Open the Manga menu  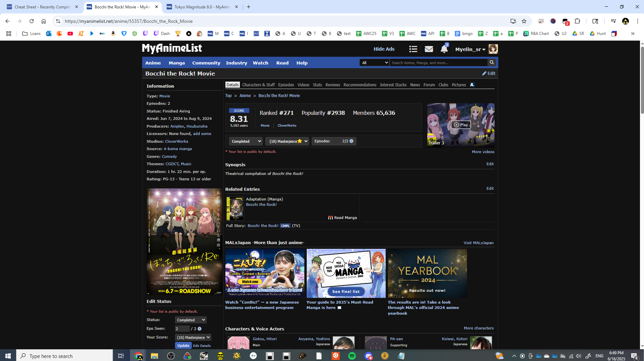177,63
